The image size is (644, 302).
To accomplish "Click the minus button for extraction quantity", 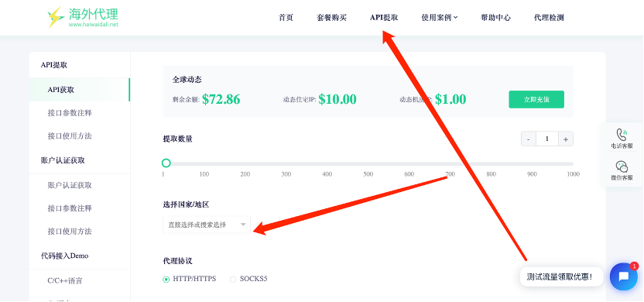I will pyautogui.click(x=528, y=139).
